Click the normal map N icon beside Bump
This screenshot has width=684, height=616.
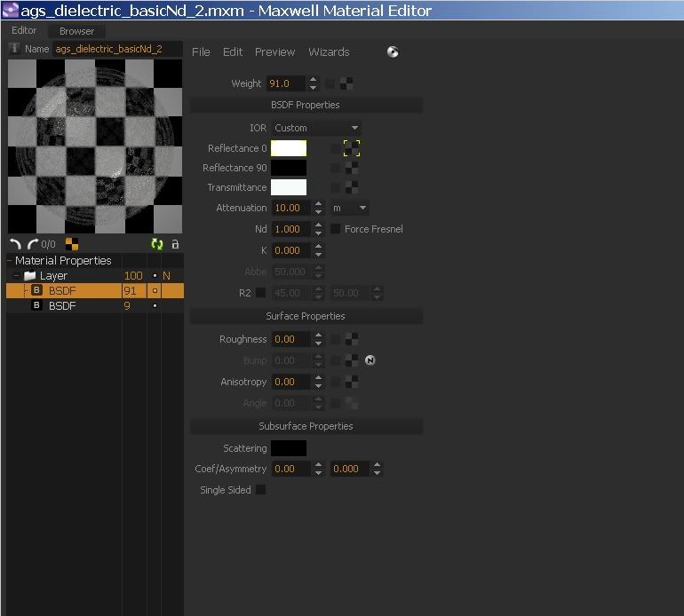point(370,360)
